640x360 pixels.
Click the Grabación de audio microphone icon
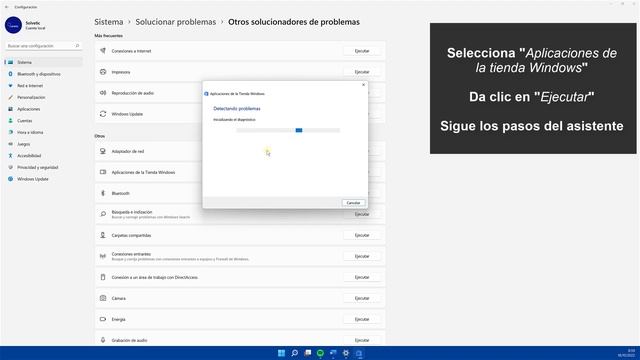coord(103,340)
